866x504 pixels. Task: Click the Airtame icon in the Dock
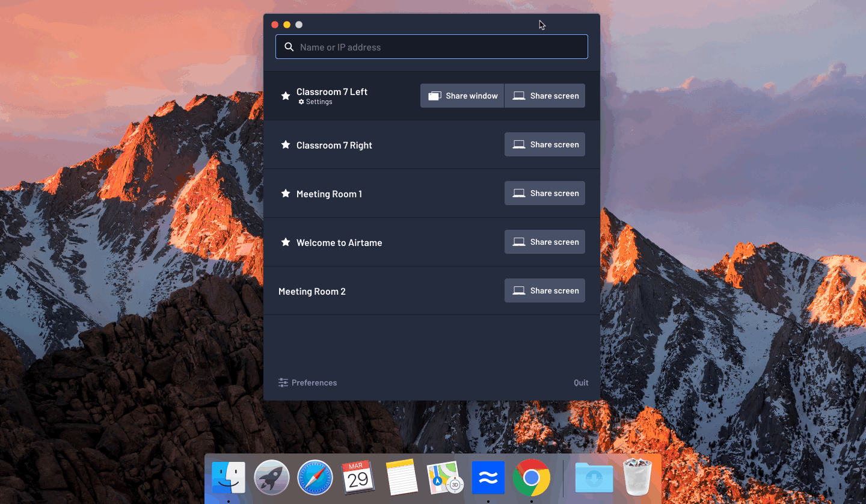[x=488, y=478]
